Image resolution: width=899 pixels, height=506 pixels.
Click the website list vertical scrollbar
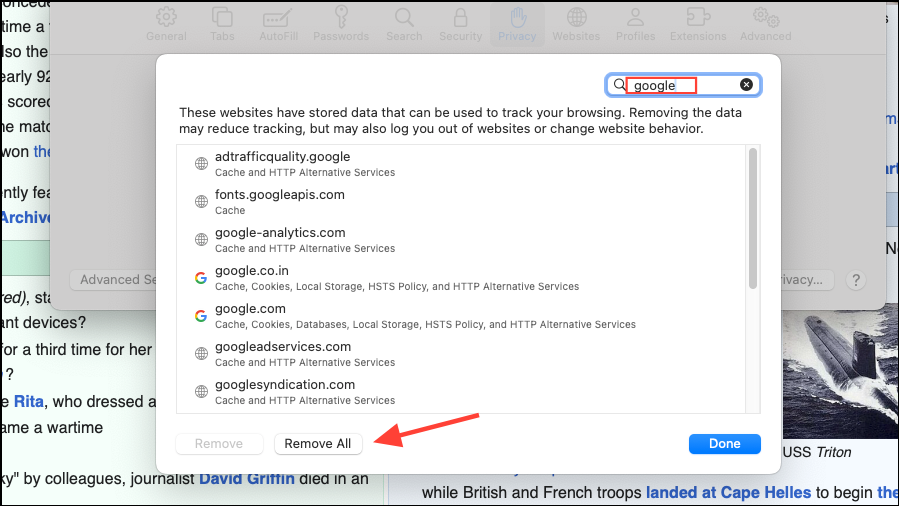(x=753, y=218)
